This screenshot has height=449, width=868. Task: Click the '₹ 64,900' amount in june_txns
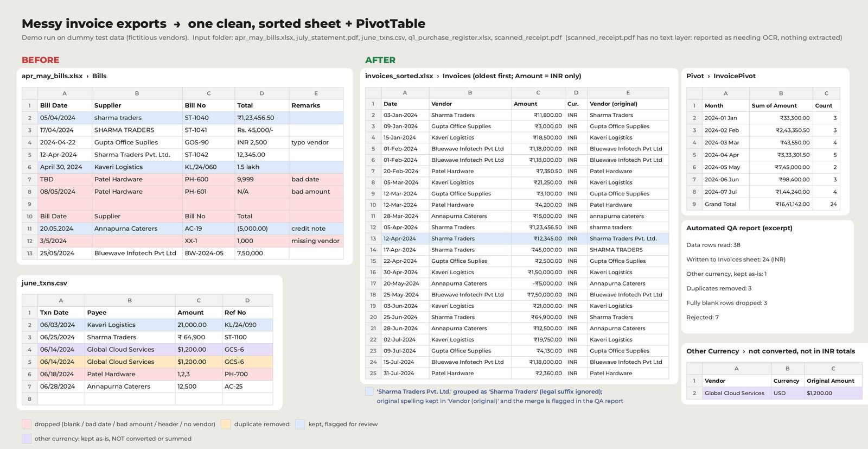[x=199, y=337]
